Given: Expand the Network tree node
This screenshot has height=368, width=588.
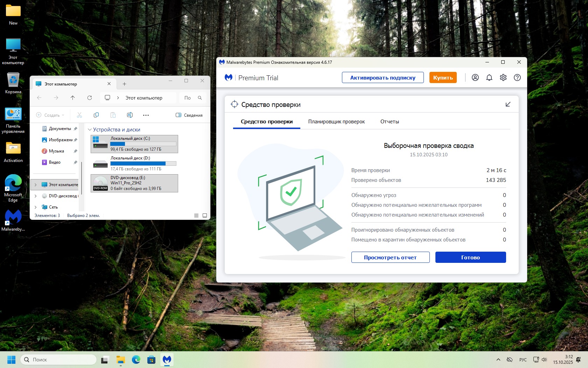Looking at the screenshot, I should (x=35, y=207).
